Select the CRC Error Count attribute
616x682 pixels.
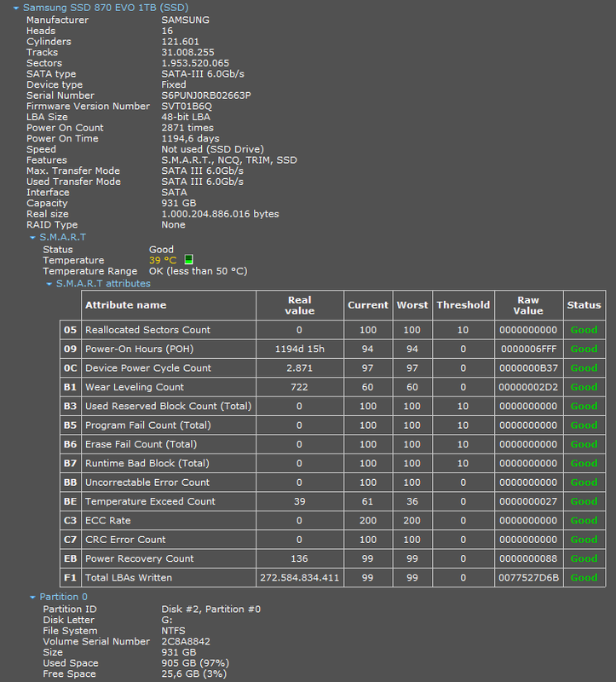click(x=125, y=540)
